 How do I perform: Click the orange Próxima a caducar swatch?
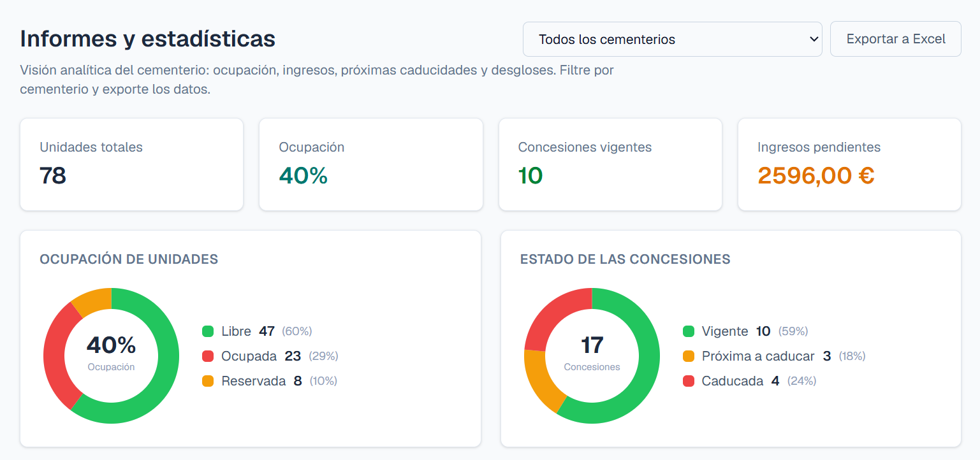(x=689, y=356)
